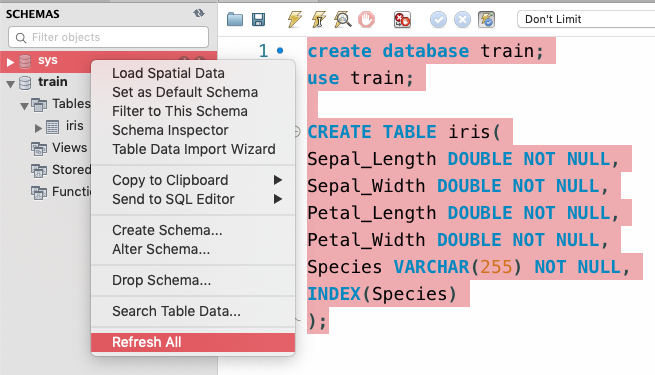Click the Petal_Length column definition line

click(x=463, y=213)
